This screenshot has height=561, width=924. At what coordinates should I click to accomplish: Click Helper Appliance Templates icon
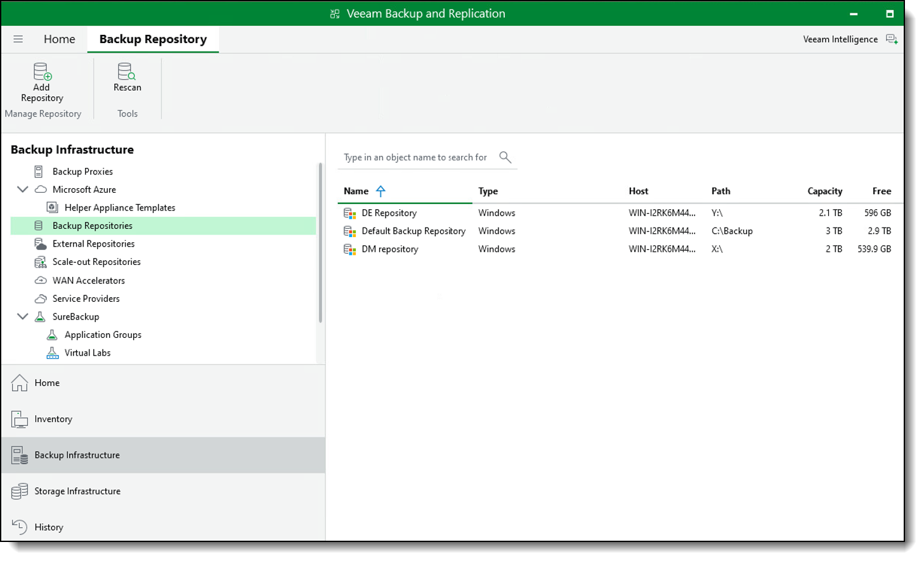point(53,207)
